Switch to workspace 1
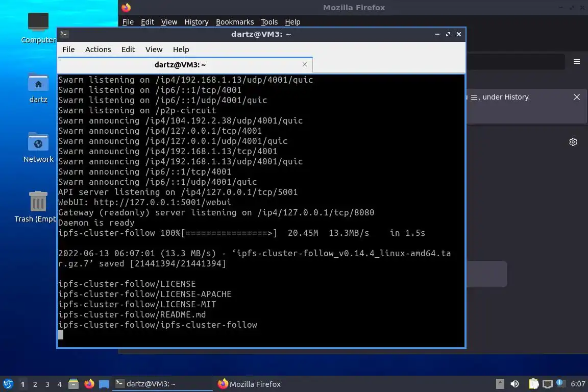588x392 pixels. coord(23,384)
